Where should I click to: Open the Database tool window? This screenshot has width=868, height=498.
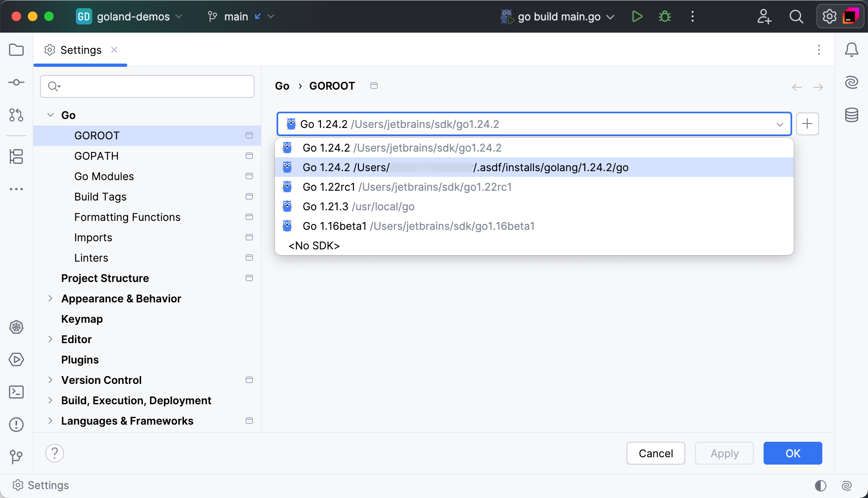tap(852, 115)
